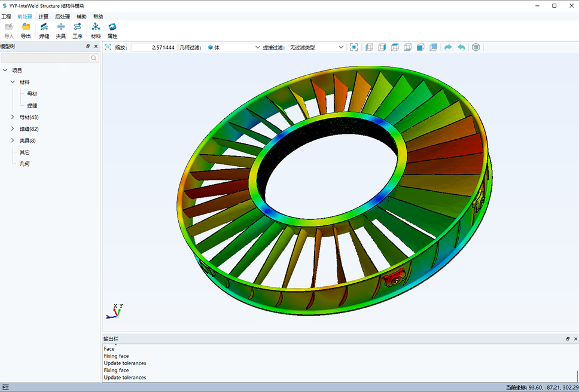The width and height of the screenshot is (579, 392).
Task: Collapse the 材料 tree node
Action: (x=13, y=82)
